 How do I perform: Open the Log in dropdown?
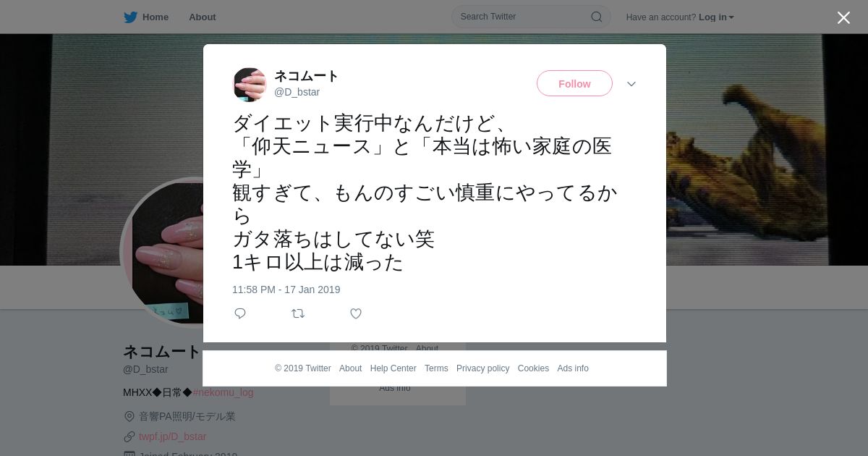[716, 17]
